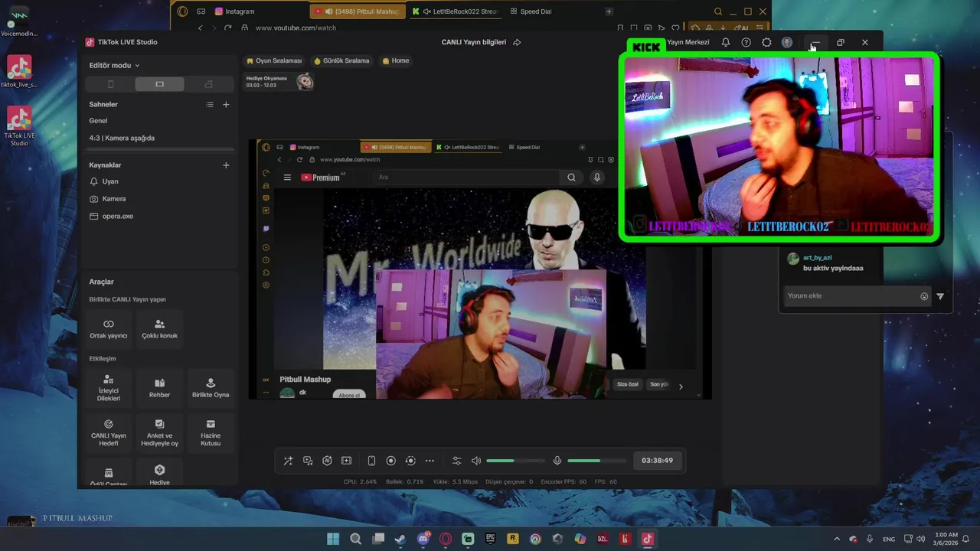Open CANLI Yayın Hedefi tool
Screen dimensions: 980x551
pos(108,432)
